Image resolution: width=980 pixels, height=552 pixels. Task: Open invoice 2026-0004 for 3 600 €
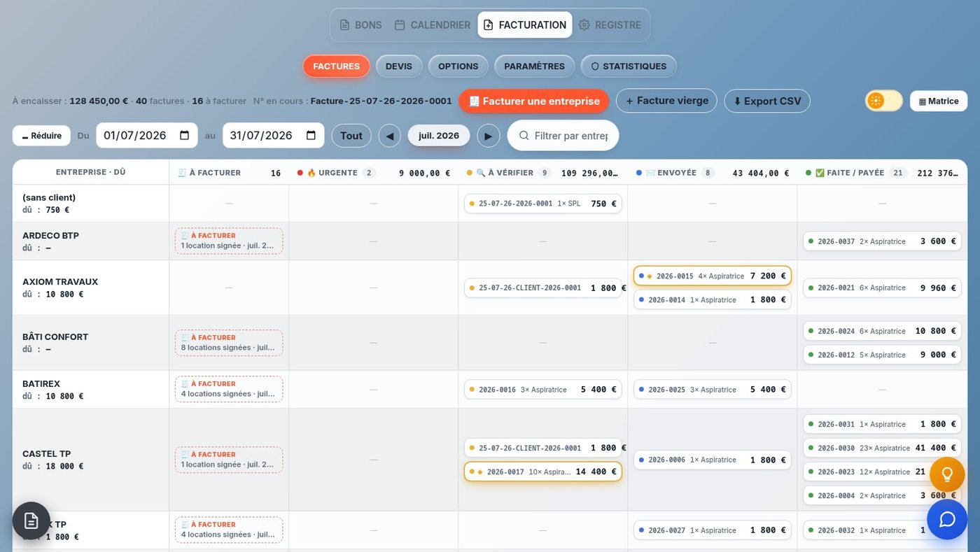tap(882, 495)
